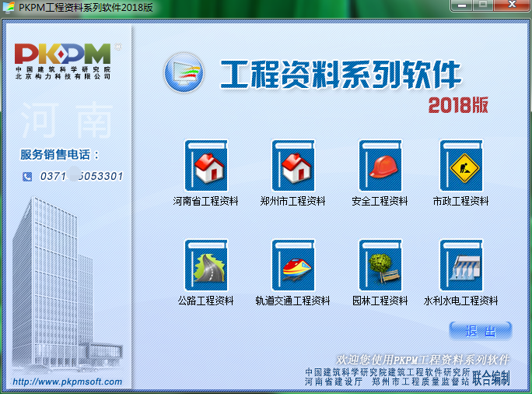
Task: Select the 郑州市工程资料 label
Action: [x=292, y=201]
